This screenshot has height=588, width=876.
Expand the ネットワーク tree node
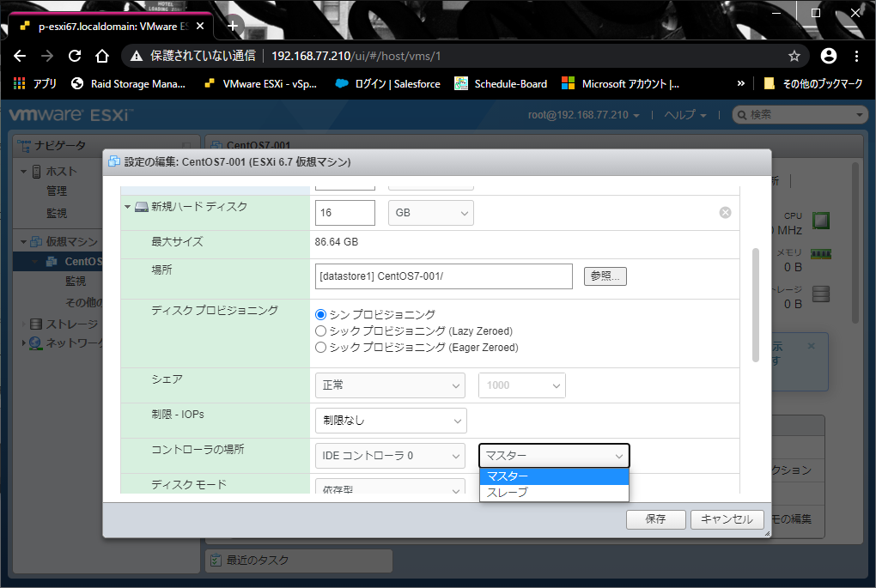tap(23, 342)
